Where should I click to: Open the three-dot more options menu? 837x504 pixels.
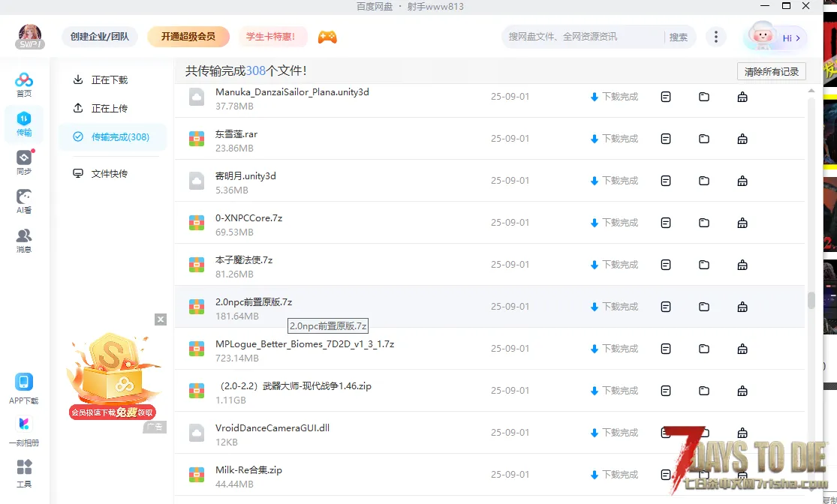pyautogui.click(x=716, y=37)
